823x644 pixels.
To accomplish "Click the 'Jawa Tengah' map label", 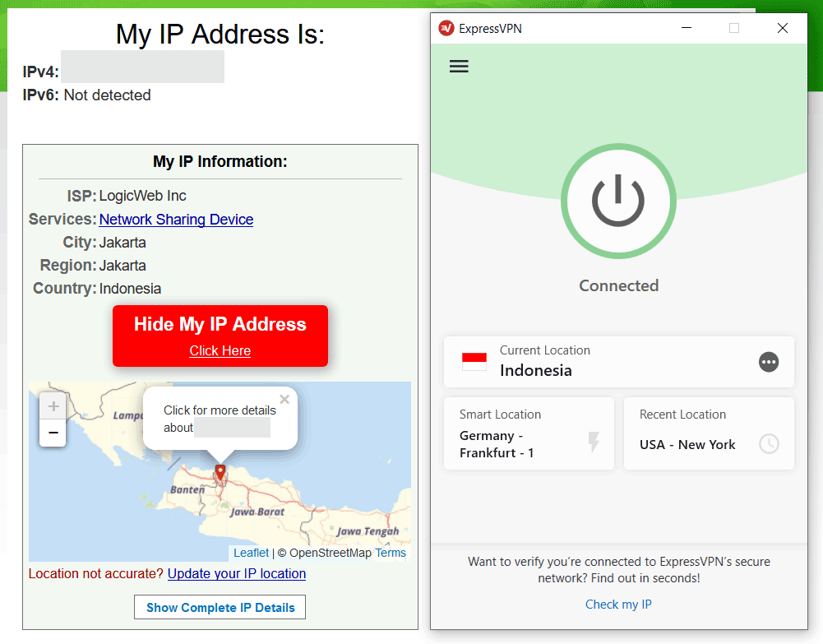I will tap(368, 531).
